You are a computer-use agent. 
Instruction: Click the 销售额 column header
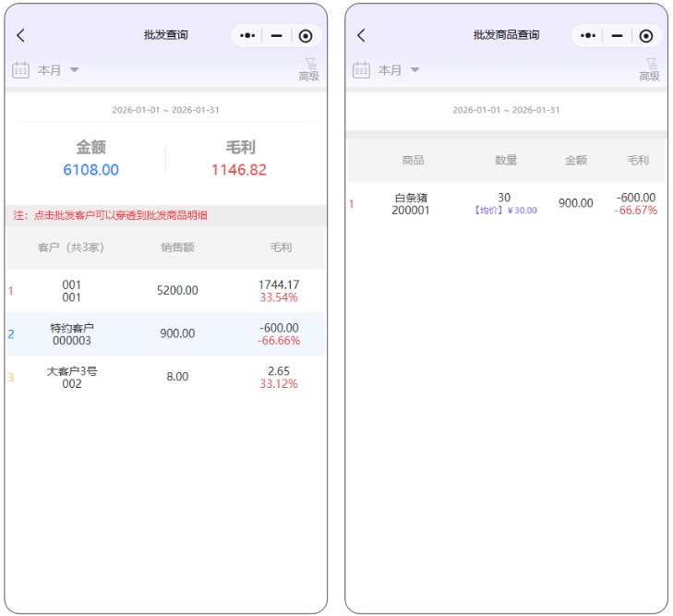[x=177, y=248]
